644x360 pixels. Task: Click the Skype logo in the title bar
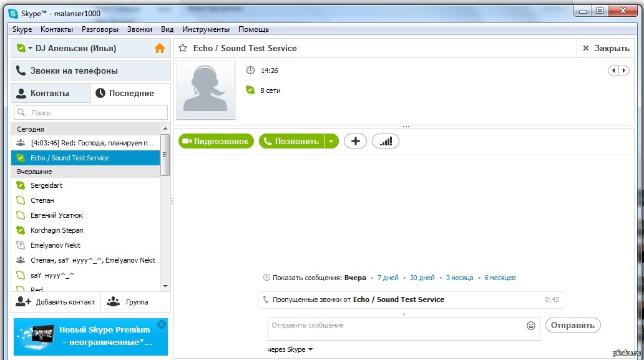(x=13, y=14)
